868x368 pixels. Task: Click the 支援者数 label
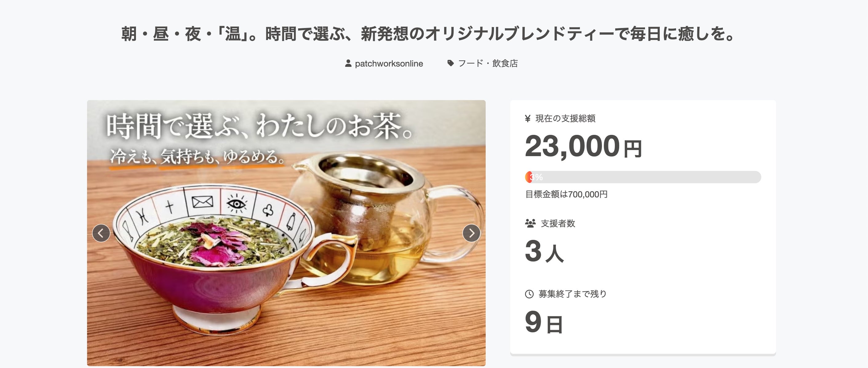[x=558, y=223]
